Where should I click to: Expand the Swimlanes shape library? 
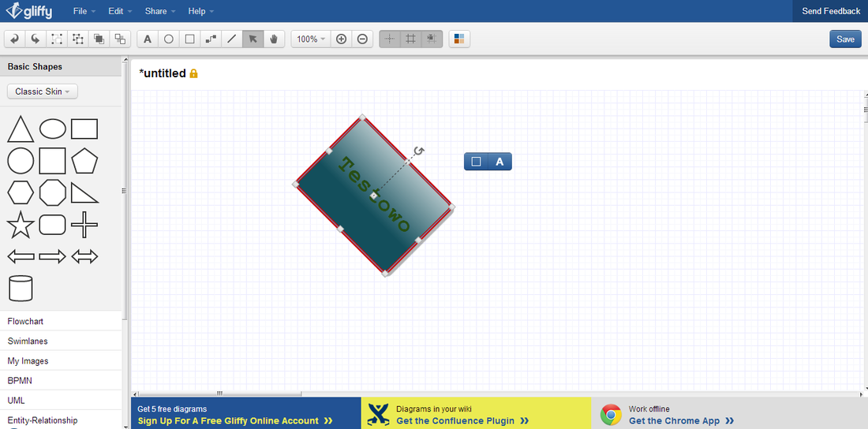tap(61, 341)
